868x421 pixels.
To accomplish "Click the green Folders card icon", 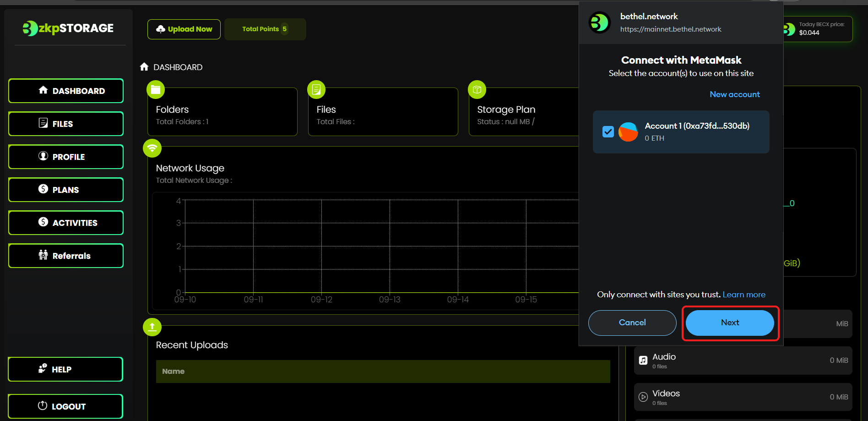I will pos(156,89).
